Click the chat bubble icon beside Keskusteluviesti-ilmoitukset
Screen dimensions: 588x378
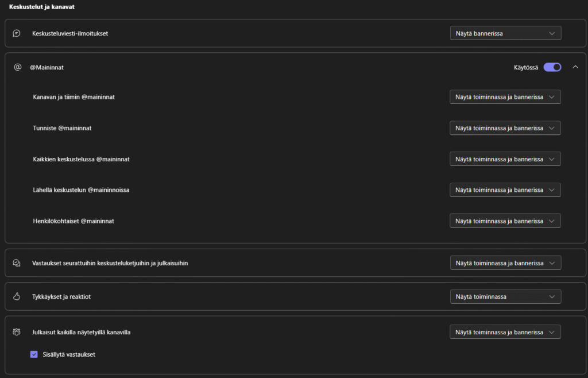(x=17, y=33)
